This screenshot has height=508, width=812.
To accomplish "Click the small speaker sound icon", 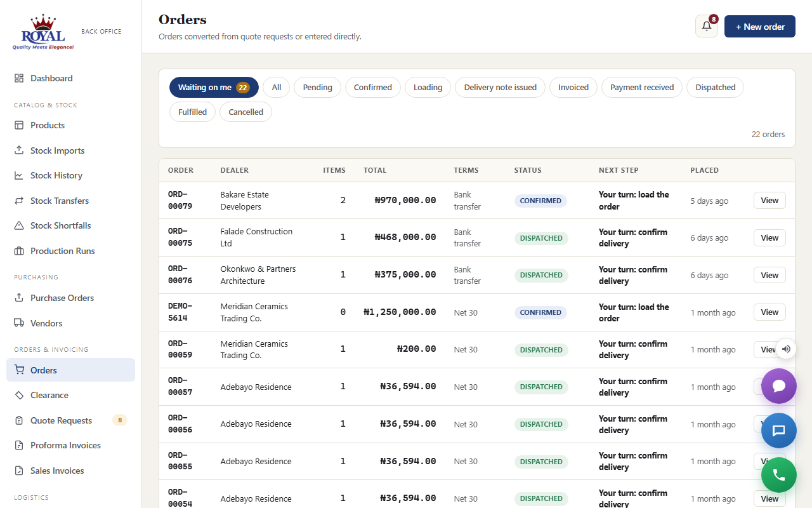I will pos(785,349).
